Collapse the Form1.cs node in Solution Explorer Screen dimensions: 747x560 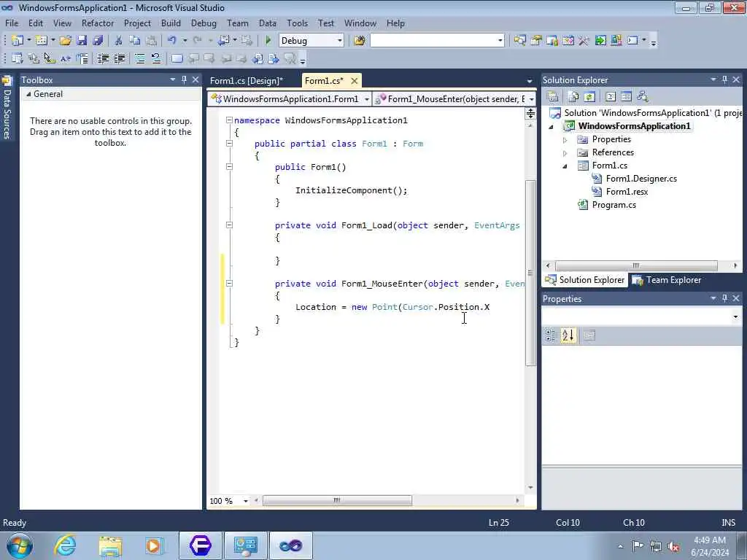[565, 166]
